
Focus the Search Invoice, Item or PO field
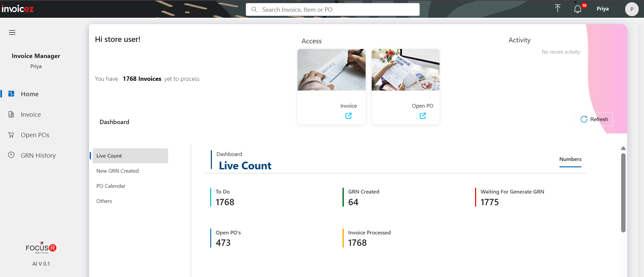click(x=333, y=9)
